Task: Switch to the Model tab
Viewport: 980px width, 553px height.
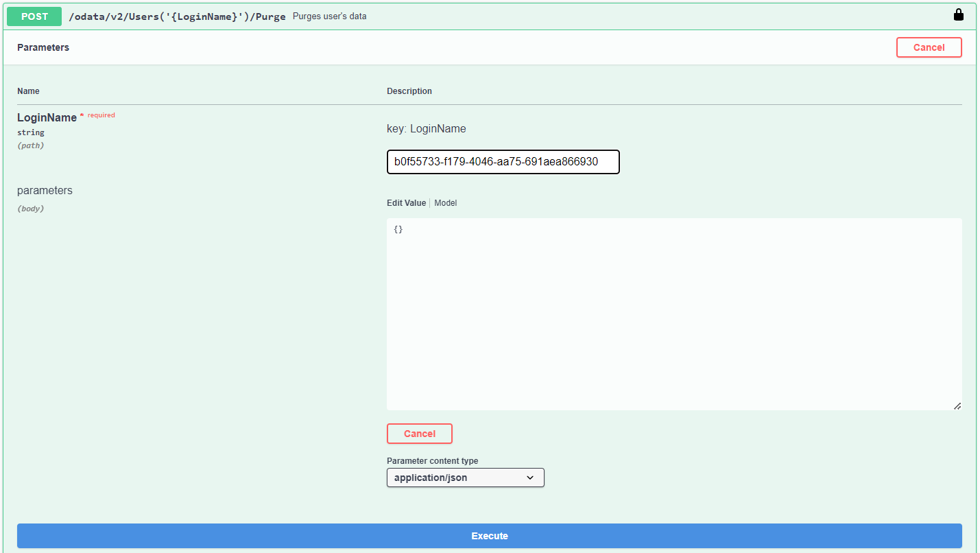Action: 445,203
